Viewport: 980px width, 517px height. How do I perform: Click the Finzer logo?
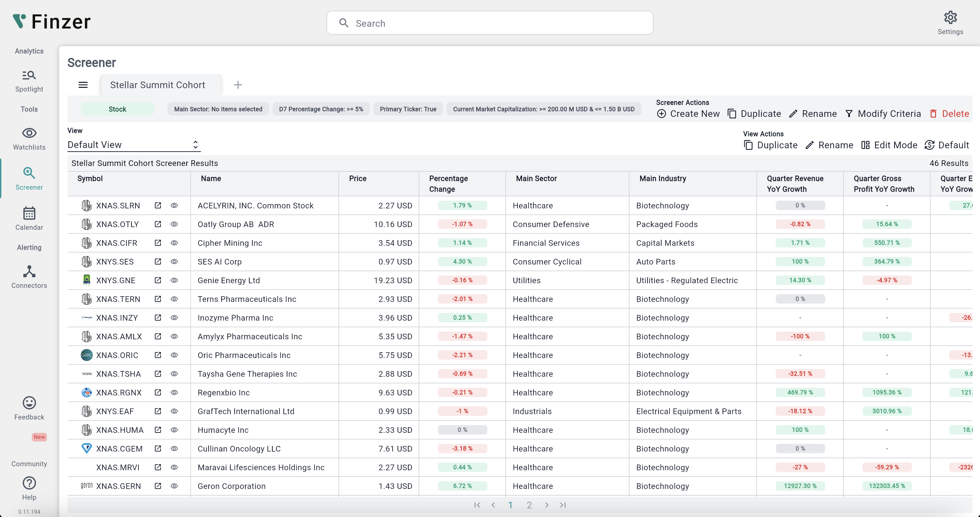pos(52,22)
